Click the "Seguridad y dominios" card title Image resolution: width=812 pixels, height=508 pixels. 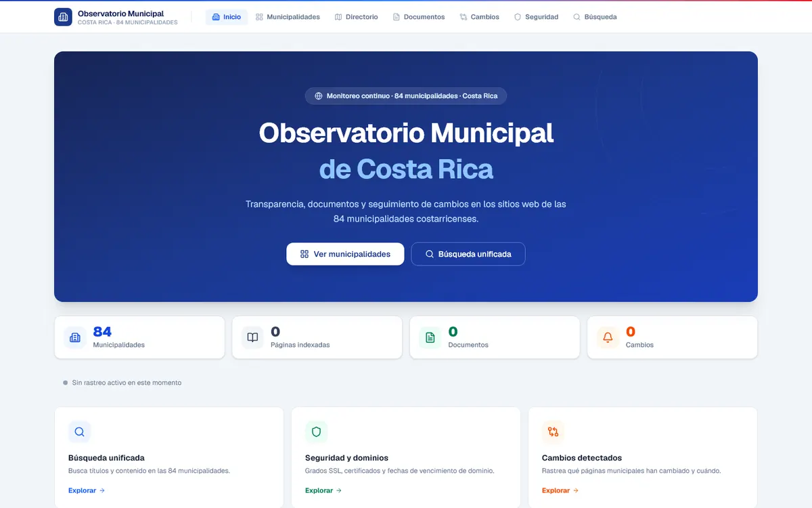[x=346, y=458]
